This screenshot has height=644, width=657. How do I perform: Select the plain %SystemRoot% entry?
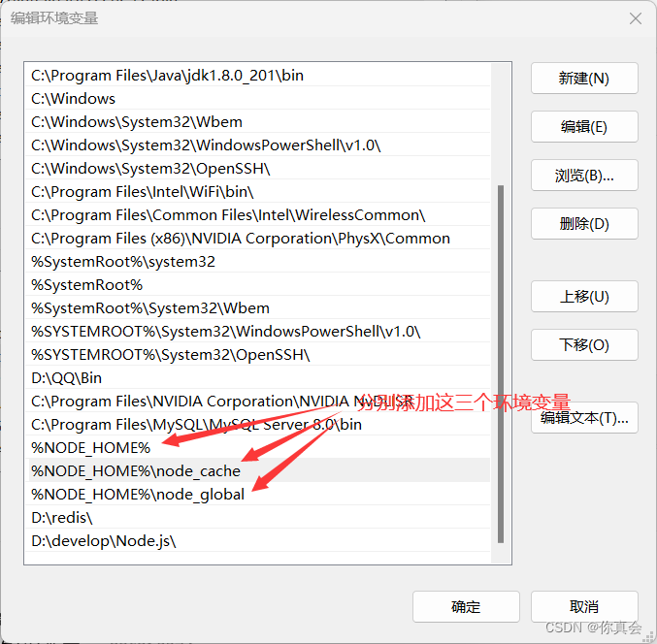(258, 285)
